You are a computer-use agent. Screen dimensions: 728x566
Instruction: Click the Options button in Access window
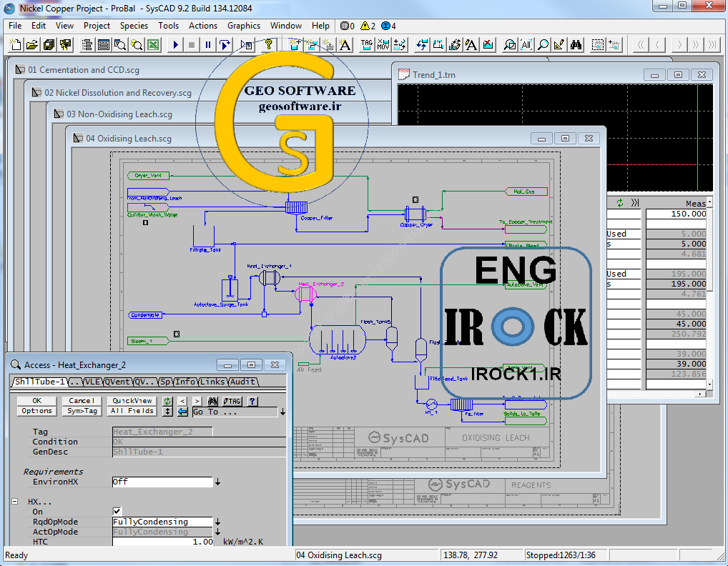click(x=36, y=411)
